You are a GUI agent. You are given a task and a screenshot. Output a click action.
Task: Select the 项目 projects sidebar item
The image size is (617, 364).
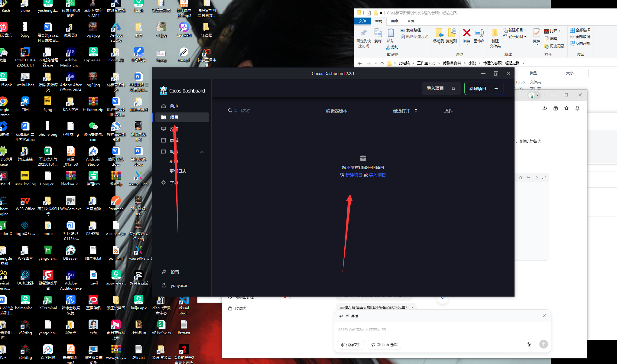(182, 117)
